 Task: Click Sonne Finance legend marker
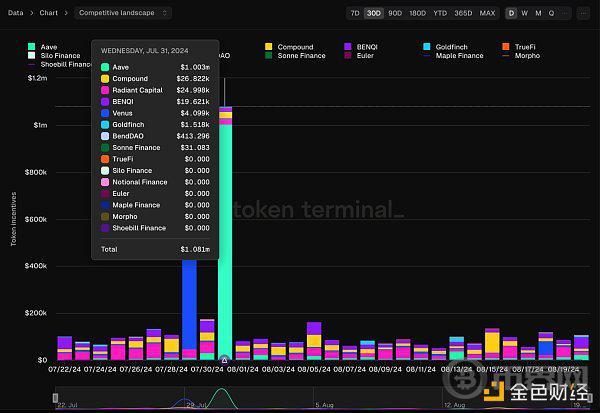[x=269, y=56]
